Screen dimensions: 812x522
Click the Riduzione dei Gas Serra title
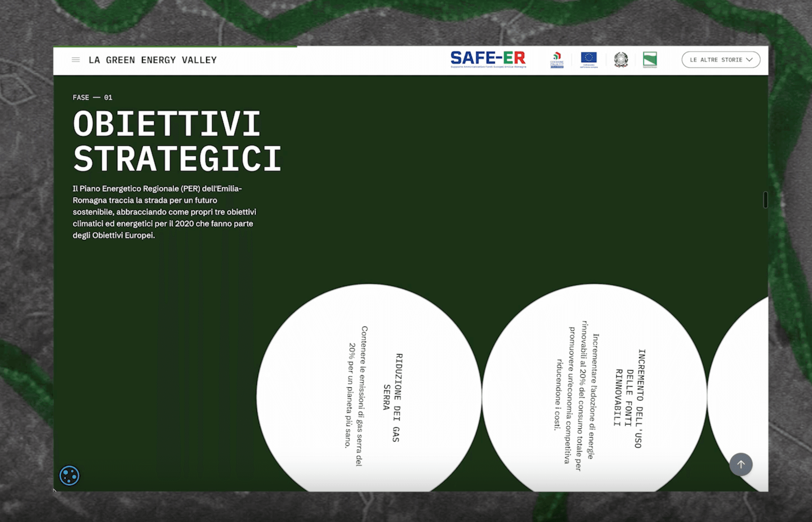pos(393,397)
